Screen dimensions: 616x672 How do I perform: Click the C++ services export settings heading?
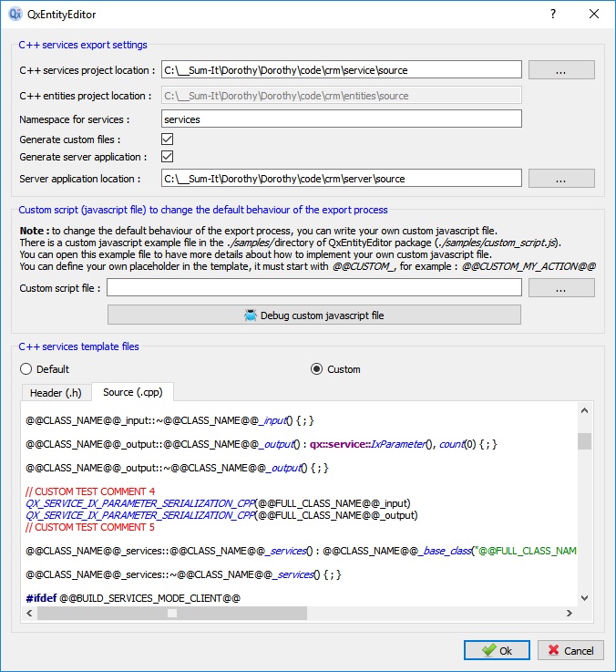pyautogui.click(x=83, y=45)
